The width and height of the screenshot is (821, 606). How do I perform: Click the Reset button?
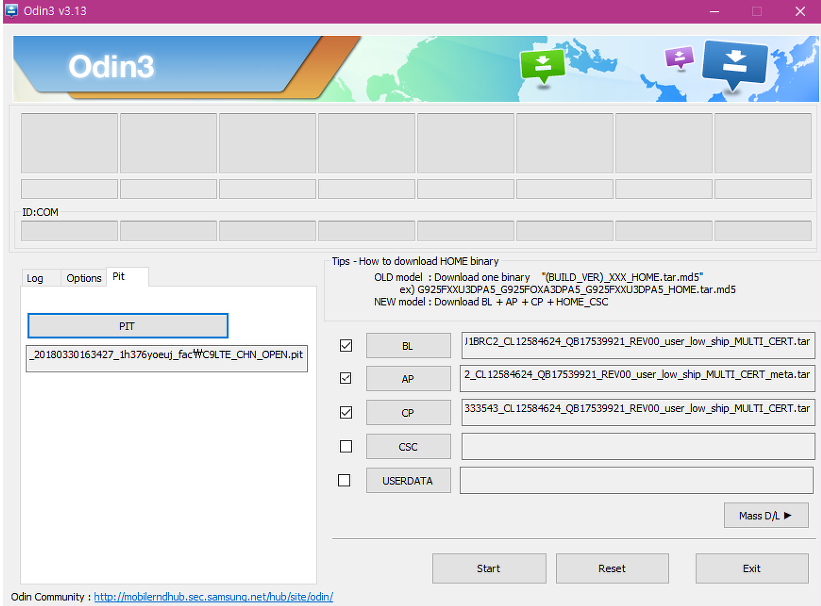coord(612,568)
